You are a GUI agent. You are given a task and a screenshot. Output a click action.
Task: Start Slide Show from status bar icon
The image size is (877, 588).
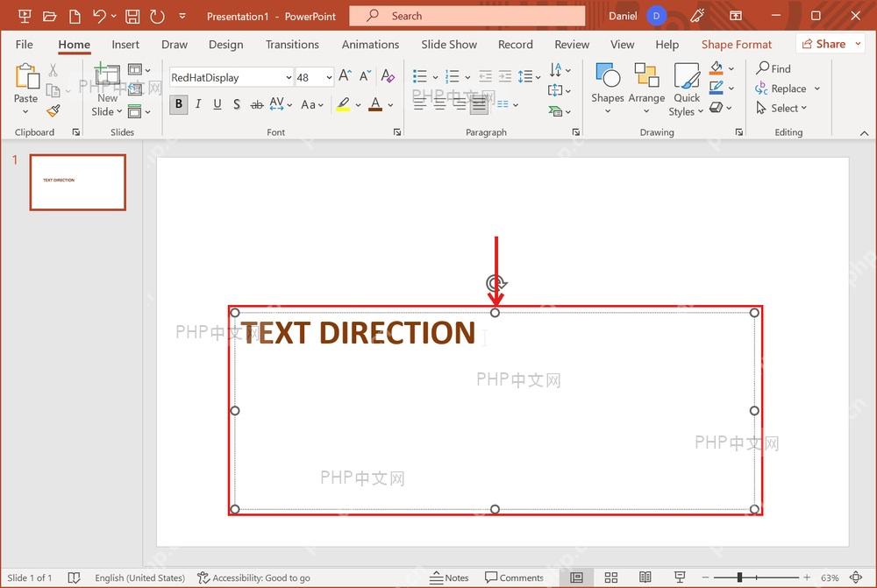(680, 577)
